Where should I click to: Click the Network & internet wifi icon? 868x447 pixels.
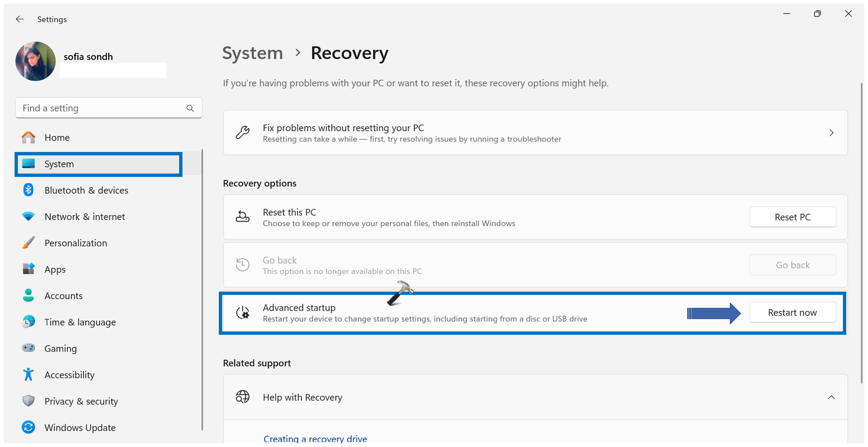28,216
